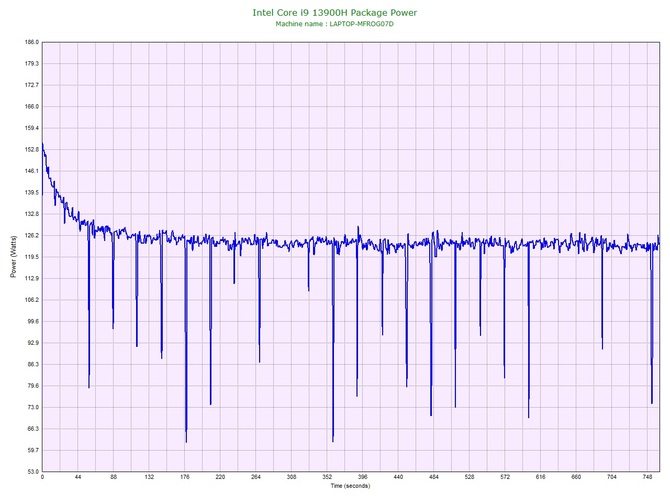Select the 572 seconds time axis label
This screenshot has height=503, width=670.
(505, 477)
